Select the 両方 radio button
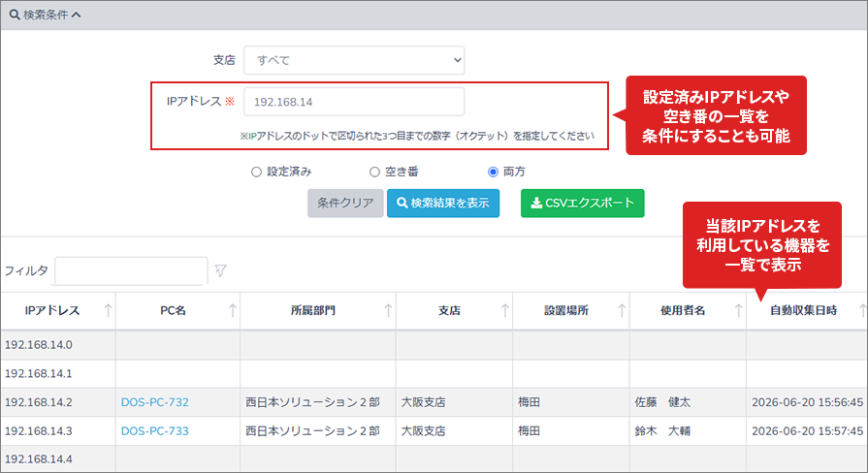 pos(493,173)
